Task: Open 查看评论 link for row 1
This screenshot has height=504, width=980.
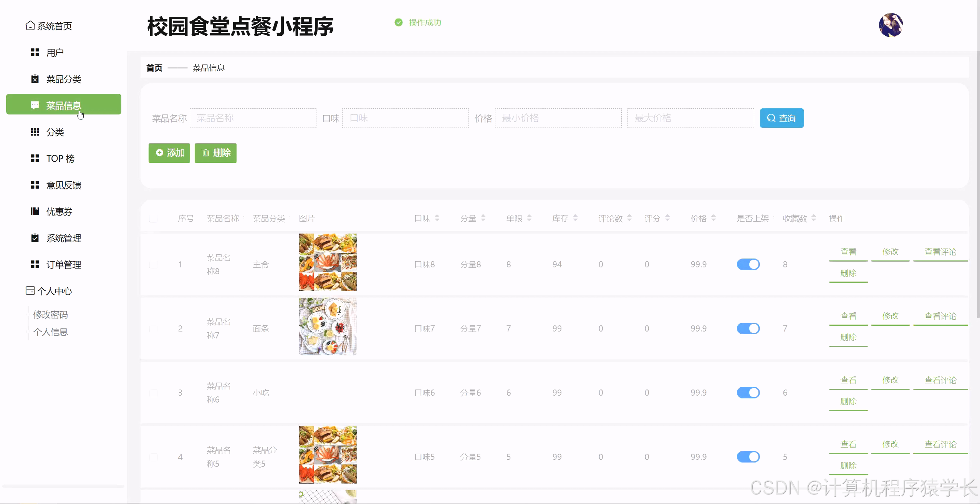Action: (x=940, y=251)
